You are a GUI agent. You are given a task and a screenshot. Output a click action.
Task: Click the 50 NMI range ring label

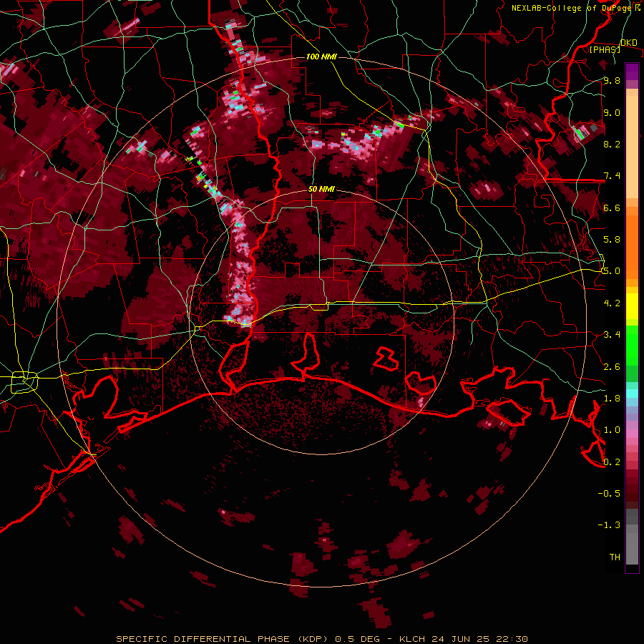(321, 189)
